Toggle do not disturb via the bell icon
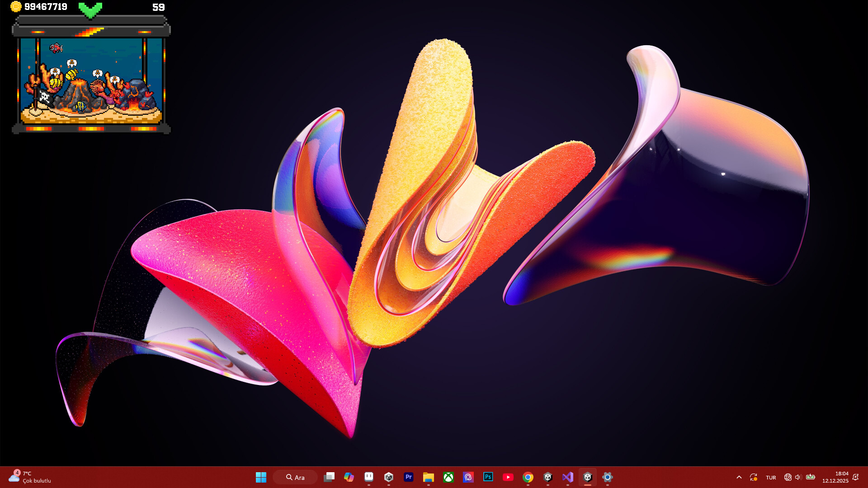868x488 pixels. (856, 477)
